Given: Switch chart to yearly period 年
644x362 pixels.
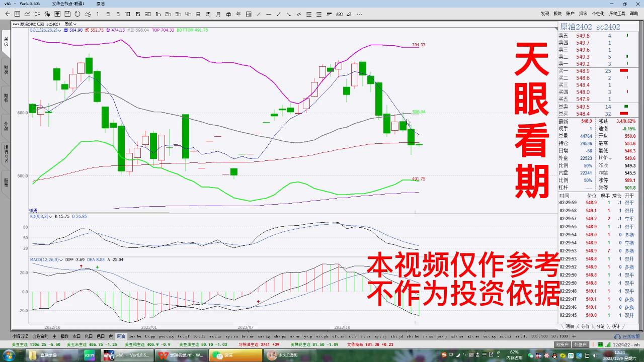Looking at the screenshot, I should [238, 14].
